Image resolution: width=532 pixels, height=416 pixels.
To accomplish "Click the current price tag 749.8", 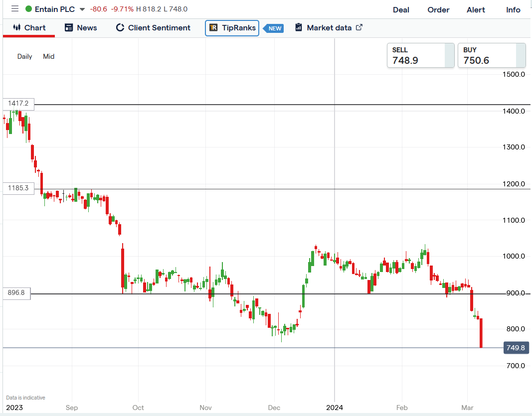I will click(x=516, y=348).
